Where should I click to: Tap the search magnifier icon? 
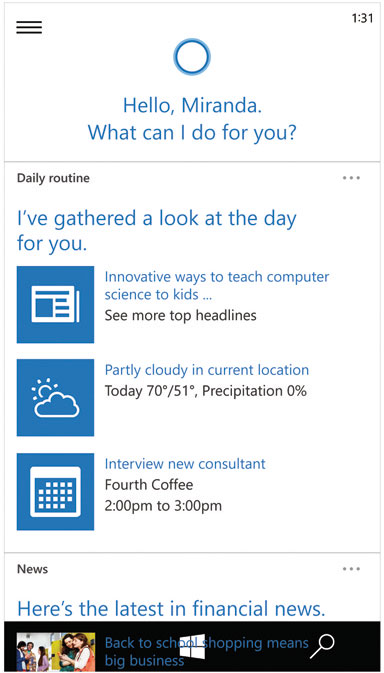(x=322, y=646)
